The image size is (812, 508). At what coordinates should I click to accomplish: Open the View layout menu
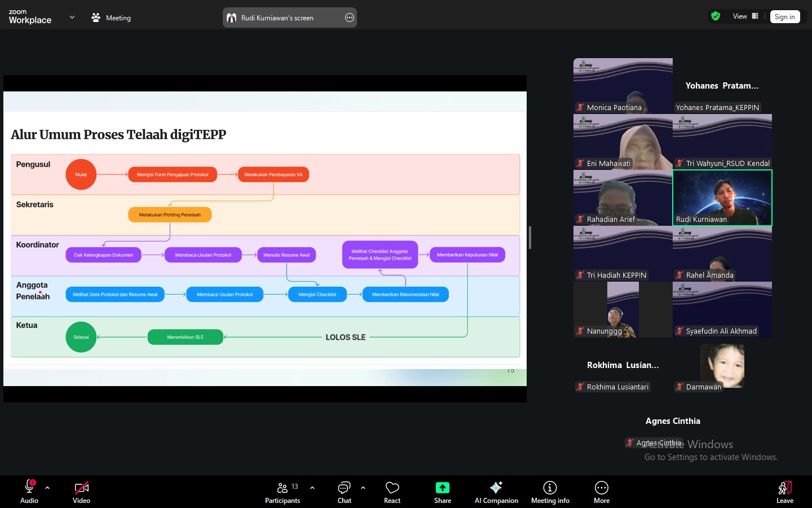click(745, 16)
